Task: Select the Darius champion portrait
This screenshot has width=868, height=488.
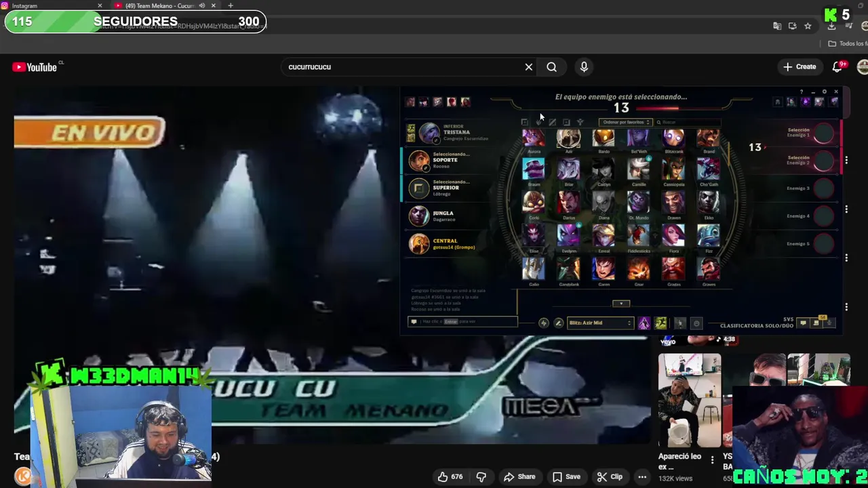Action: (x=568, y=202)
